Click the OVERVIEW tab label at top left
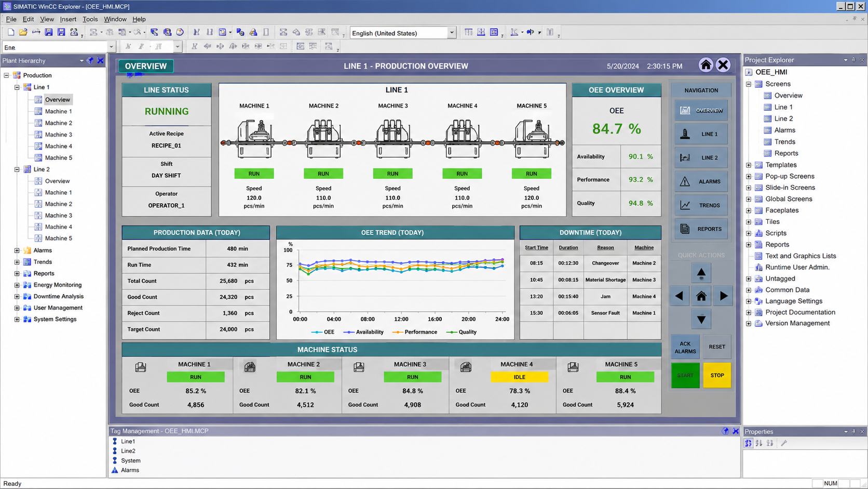Image resolution: width=868 pixels, height=489 pixels. [x=146, y=66]
